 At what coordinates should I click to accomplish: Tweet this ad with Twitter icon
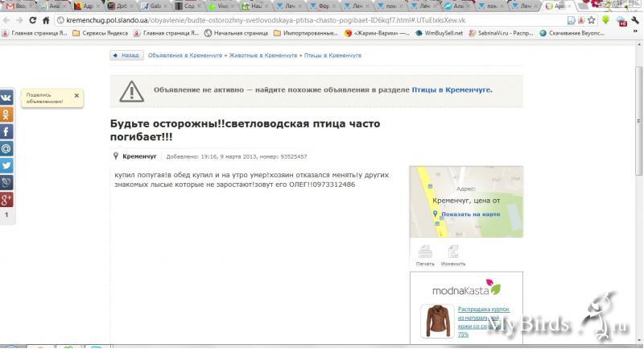coord(6,165)
